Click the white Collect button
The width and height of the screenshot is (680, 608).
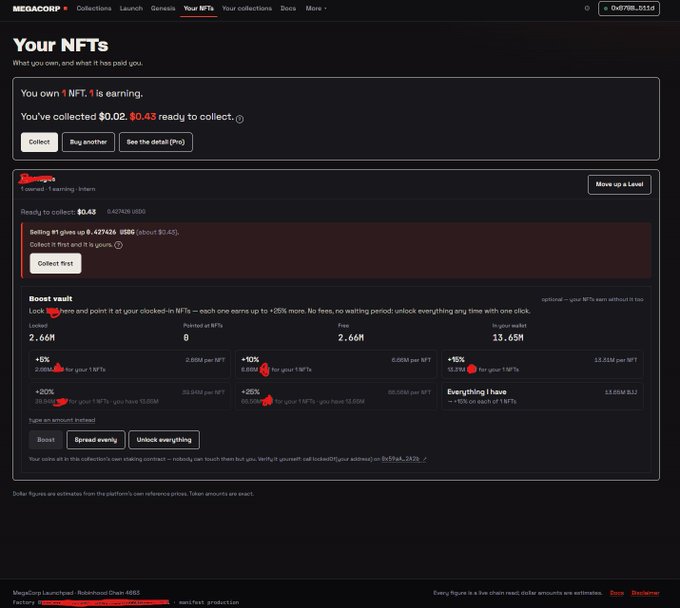click(x=39, y=142)
